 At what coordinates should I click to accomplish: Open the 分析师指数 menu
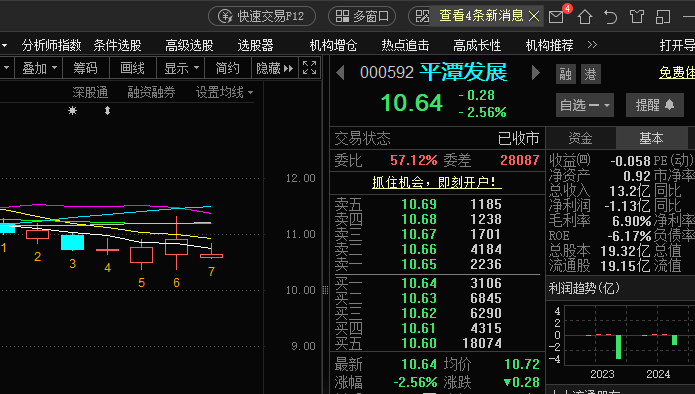click(x=51, y=45)
